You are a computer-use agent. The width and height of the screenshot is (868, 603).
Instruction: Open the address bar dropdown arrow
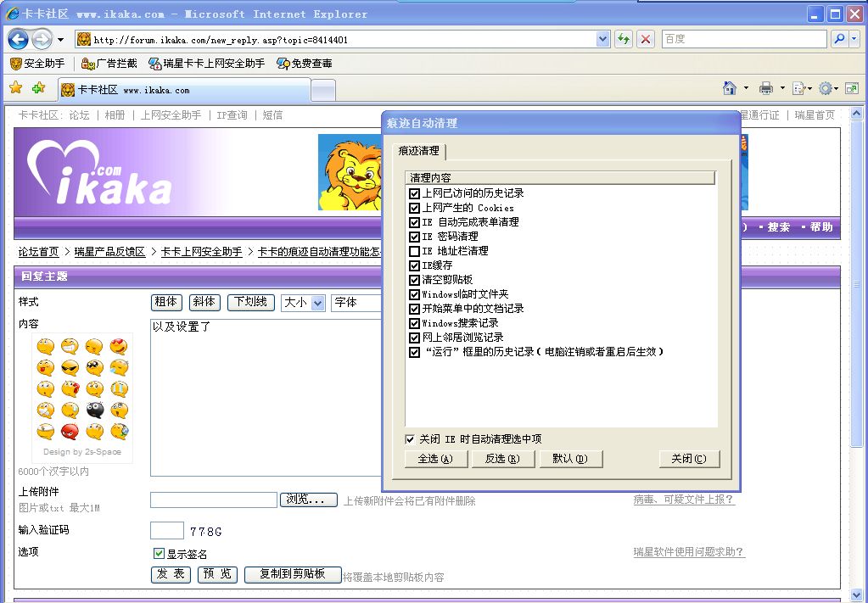coord(602,39)
